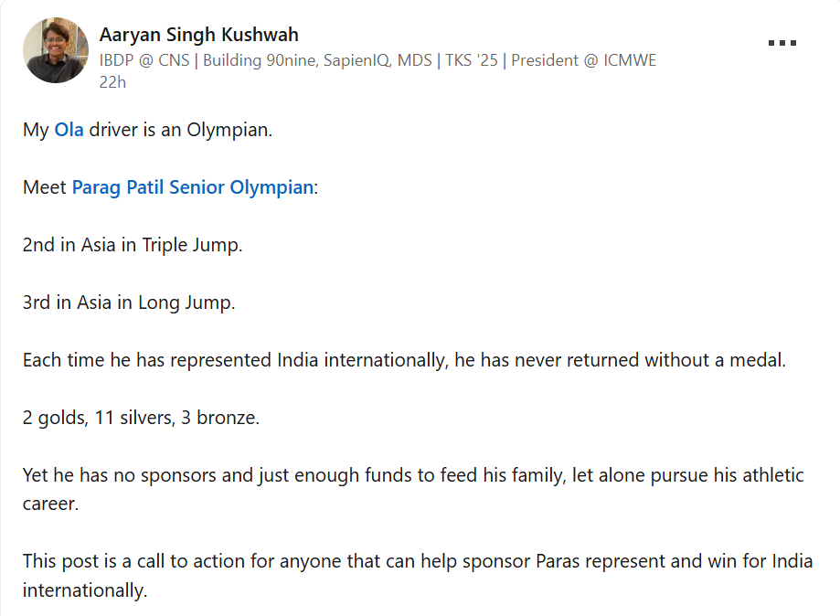The width and height of the screenshot is (840, 616).
Task: Click the medal tally '2 golds, 11 silvers, 3 bronze.'
Action: point(141,418)
